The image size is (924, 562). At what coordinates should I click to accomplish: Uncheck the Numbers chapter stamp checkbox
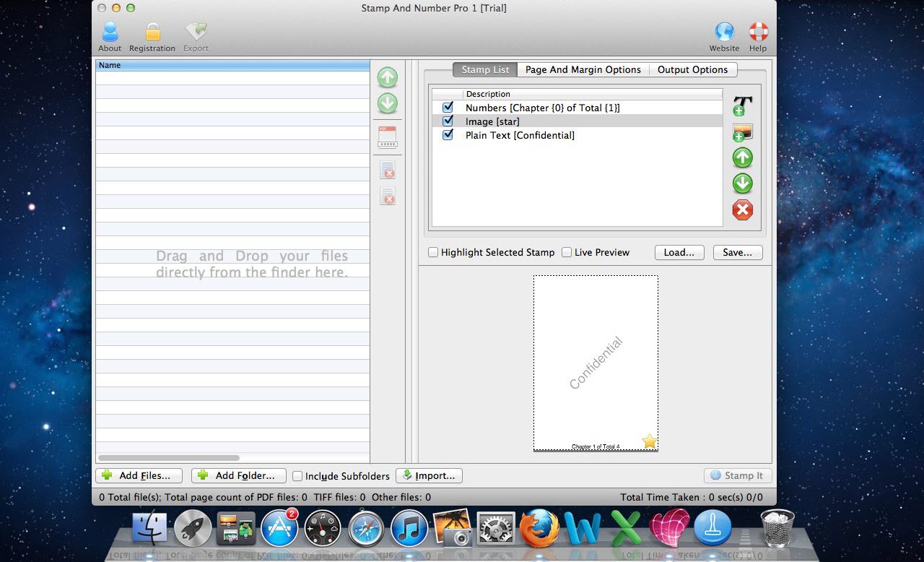[x=448, y=108]
